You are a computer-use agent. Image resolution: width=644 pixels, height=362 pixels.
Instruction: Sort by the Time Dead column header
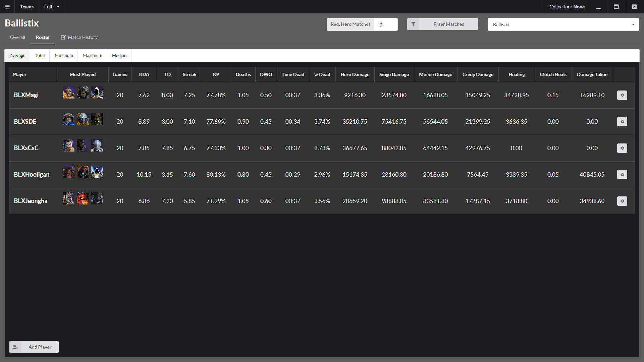tap(293, 74)
